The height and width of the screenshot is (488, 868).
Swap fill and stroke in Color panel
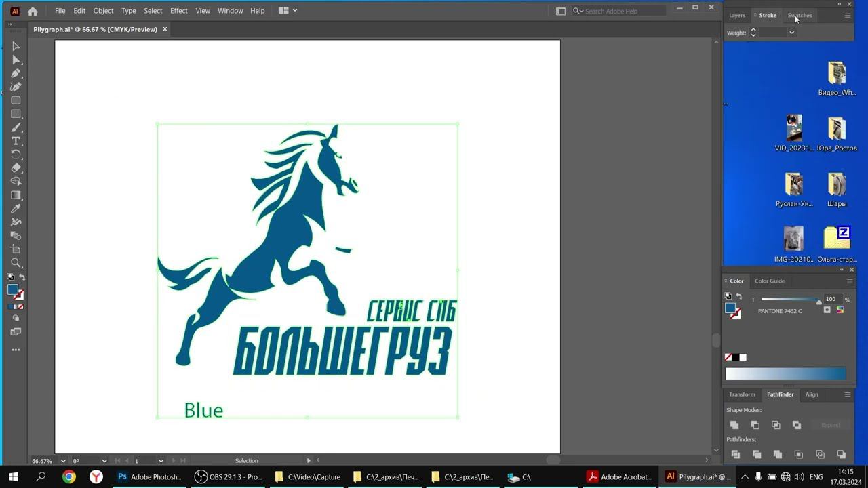click(x=738, y=296)
